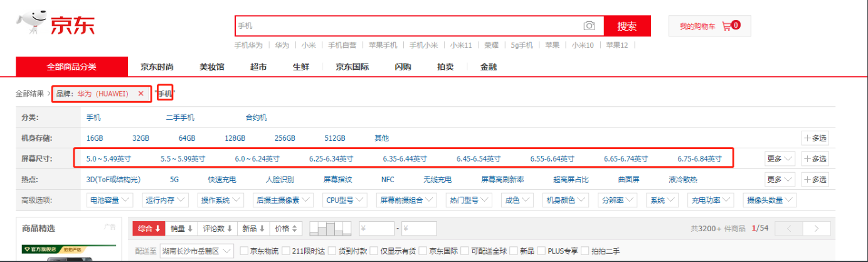The height and width of the screenshot is (262, 868).
Task: Check the 新品 filter checkbox
Action: pyautogui.click(x=514, y=251)
